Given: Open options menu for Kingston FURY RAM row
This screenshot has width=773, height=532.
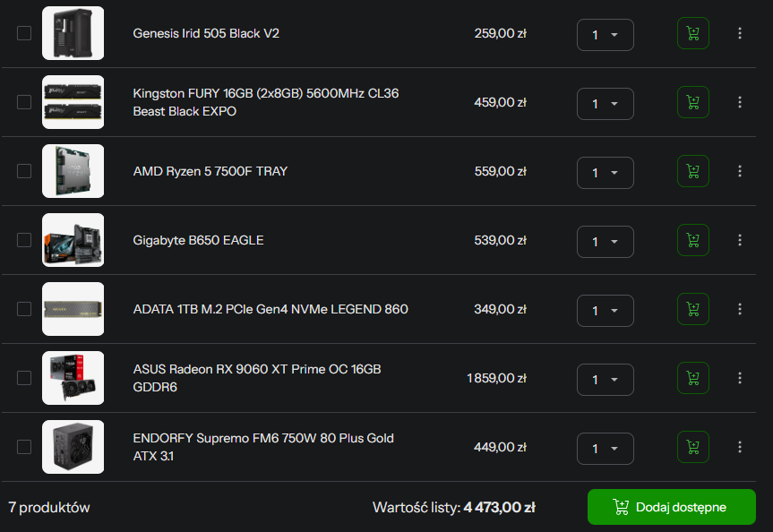Looking at the screenshot, I should pos(740,102).
